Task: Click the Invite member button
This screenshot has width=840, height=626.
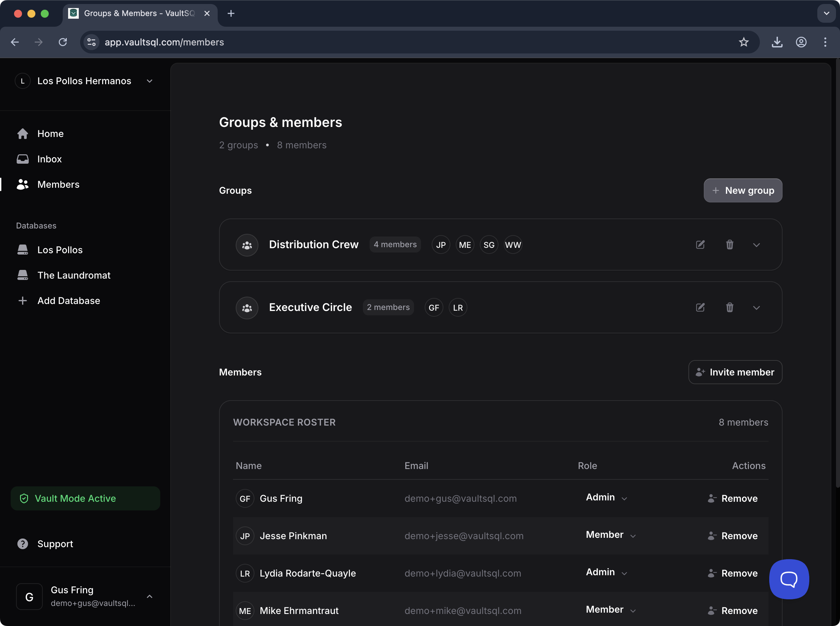Action: tap(735, 372)
